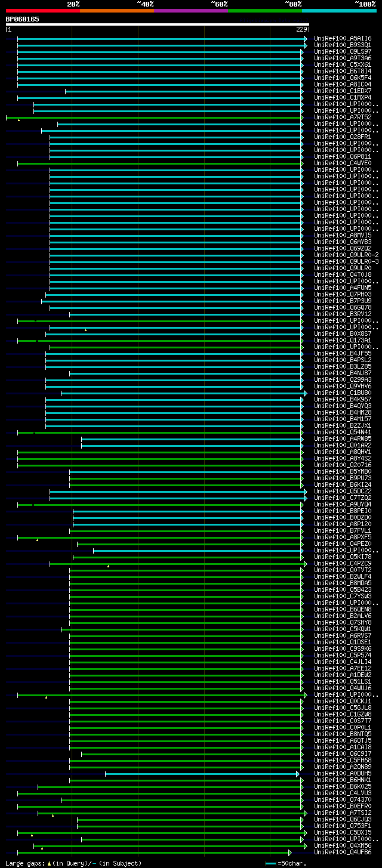Select the UniRef100_C5DXI5 label
This screenshot has width=382, height=868.
(343, 832)
